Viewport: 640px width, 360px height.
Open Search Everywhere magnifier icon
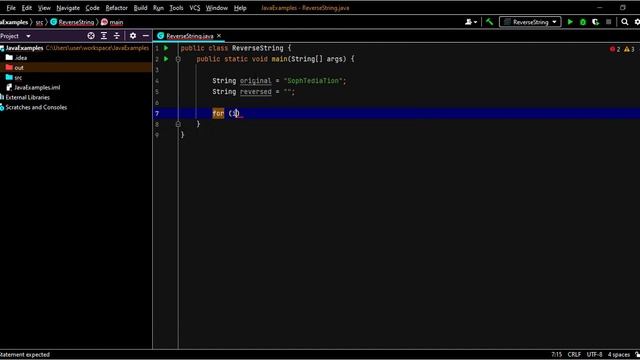click(624, 22)
